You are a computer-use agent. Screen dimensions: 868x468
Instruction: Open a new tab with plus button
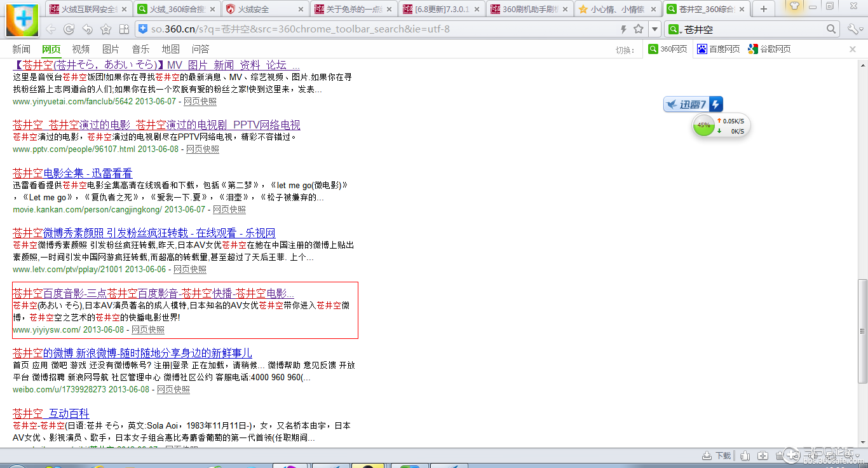pos(764,9)
